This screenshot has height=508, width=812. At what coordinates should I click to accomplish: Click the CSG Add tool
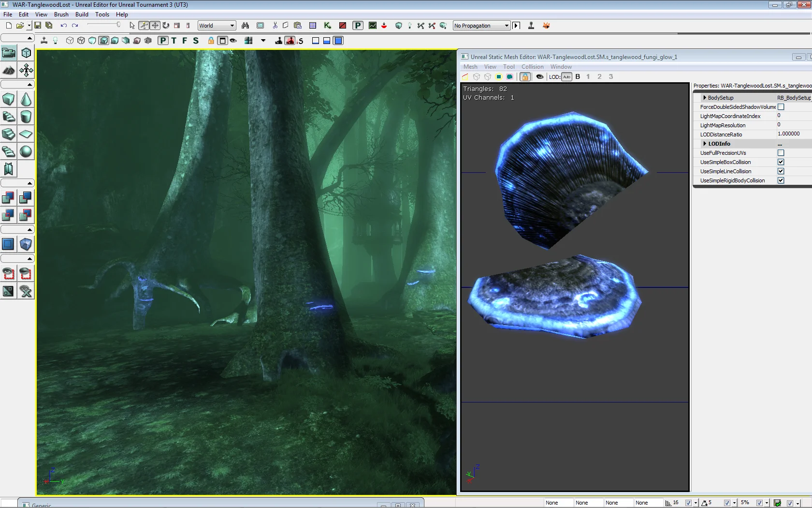coord(9,197)
